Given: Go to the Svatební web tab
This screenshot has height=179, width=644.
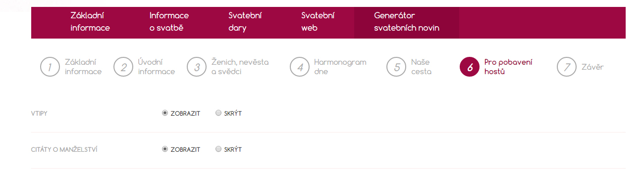Looking at the screenshot, I should point(318,22).
